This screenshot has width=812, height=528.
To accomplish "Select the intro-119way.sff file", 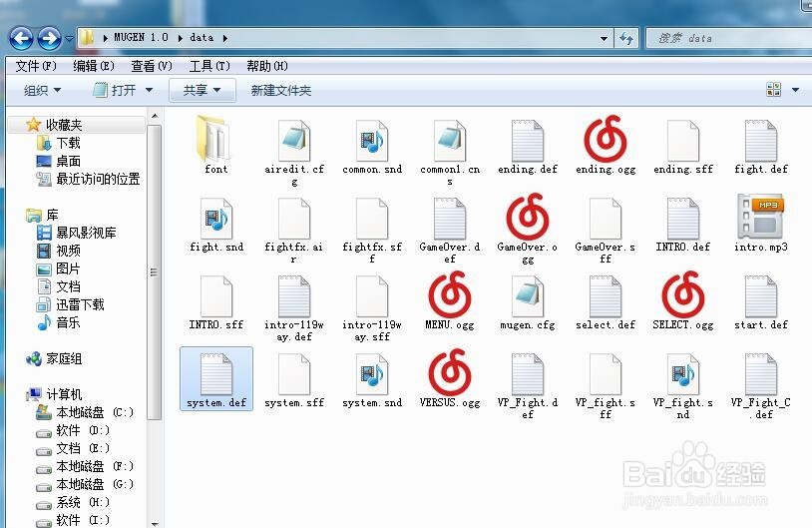I will (372, 295).
